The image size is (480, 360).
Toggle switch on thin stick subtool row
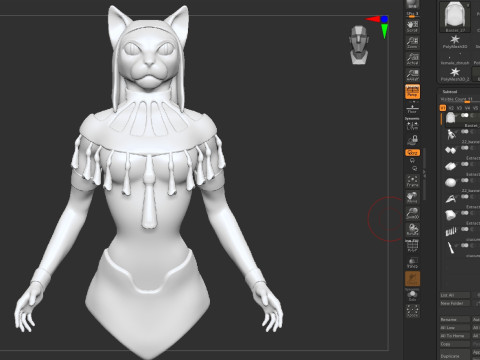pyautogui.click(x=465, y=246)
